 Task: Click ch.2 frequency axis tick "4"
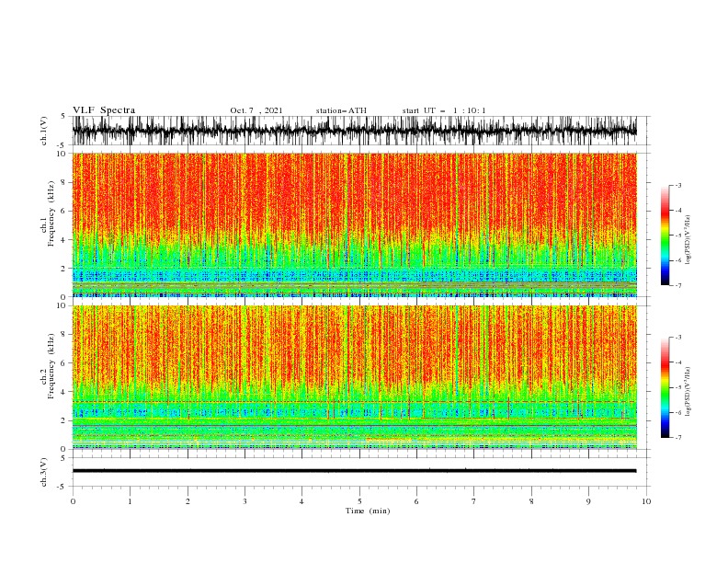point(64,392)
